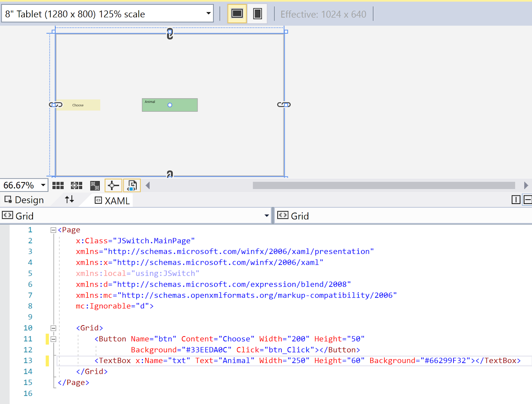The height and width of the screenshot is (404, 532).
Task: Click the Background="#66299F32" attribute
Action: click(x=420, y=360)
